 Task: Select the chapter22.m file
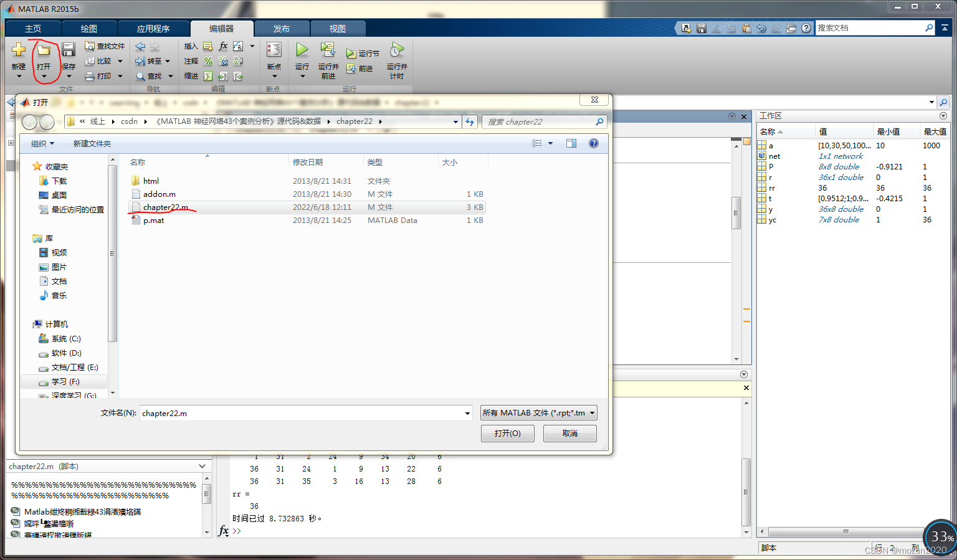(x=307, y=207)
